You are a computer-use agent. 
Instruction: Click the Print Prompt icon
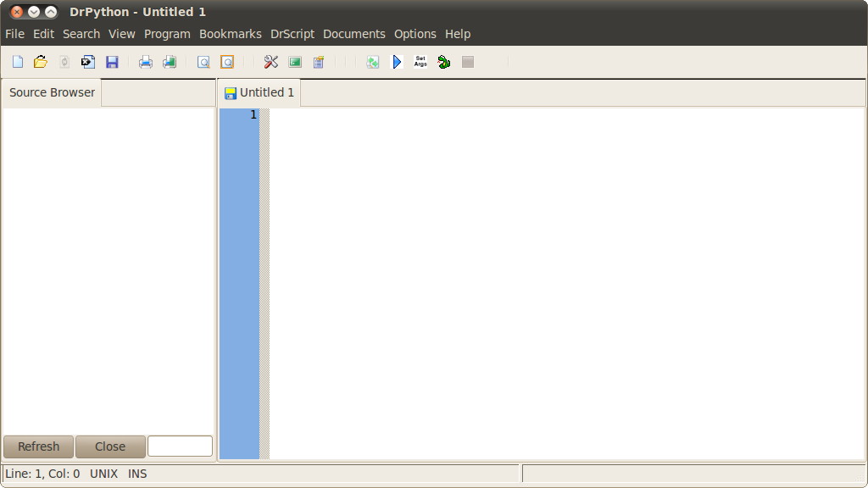170,62
